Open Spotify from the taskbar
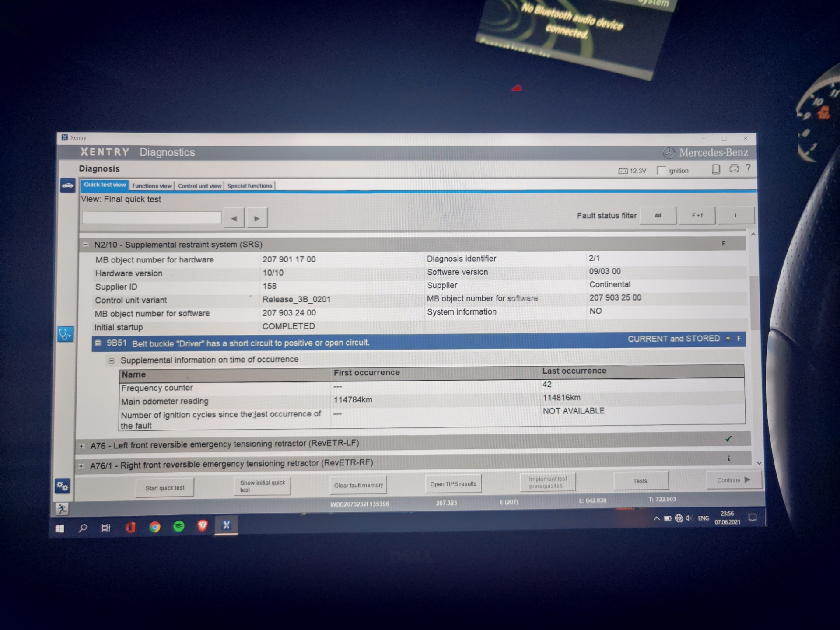840x630 pixels. [179, 526]
